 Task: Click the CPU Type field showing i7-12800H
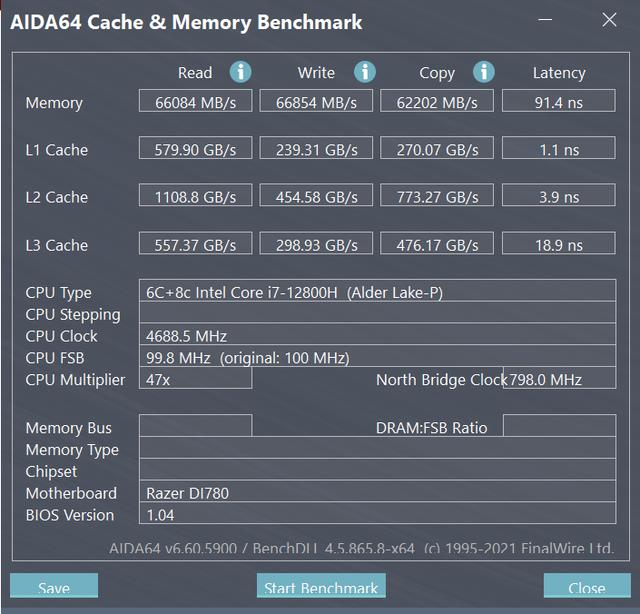pos(378,292)
